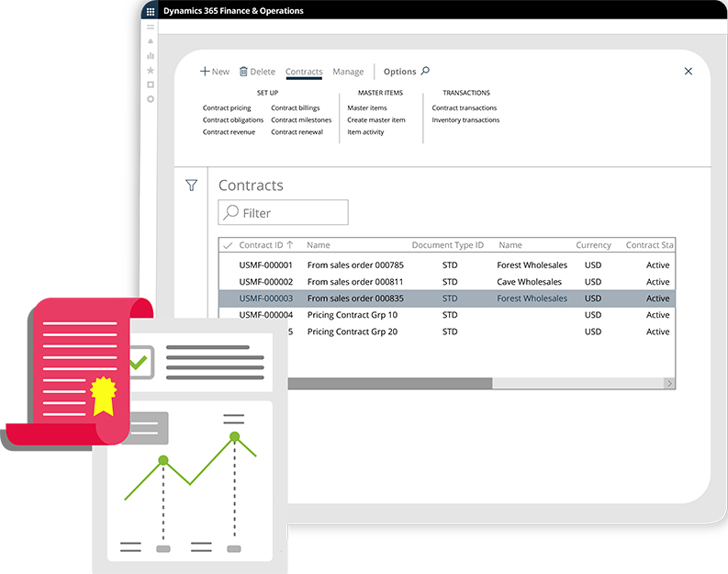Toggle the select-all checkmark in grid header
Screen dimensions: 728x574
tap(228, 245)
